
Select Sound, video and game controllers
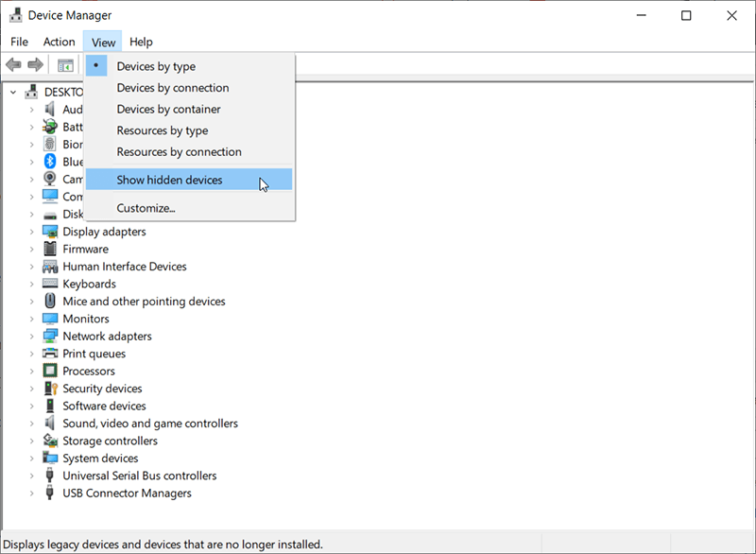coord(150,424)
